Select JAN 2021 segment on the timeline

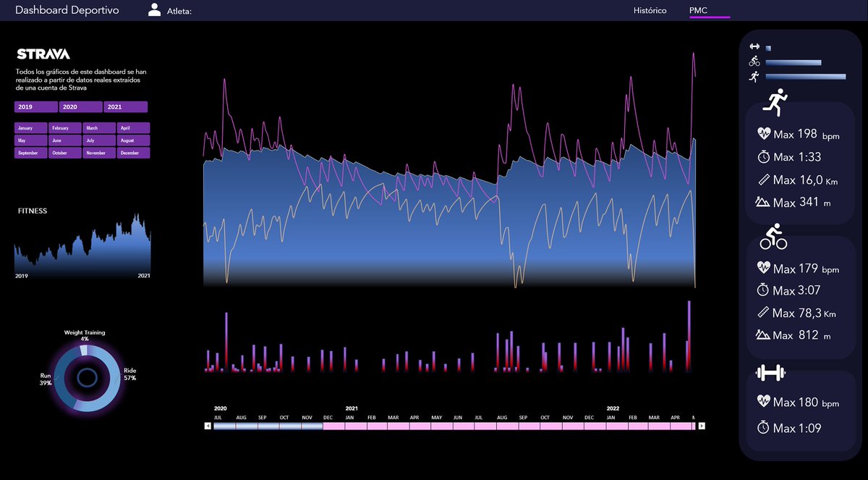pyautogui.click(x=356, y=426)
